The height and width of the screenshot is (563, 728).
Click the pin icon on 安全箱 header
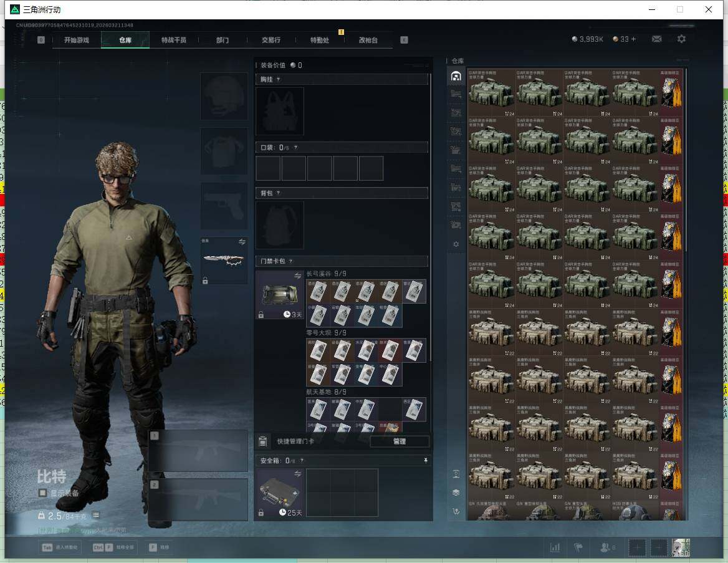tap(426, 461)
